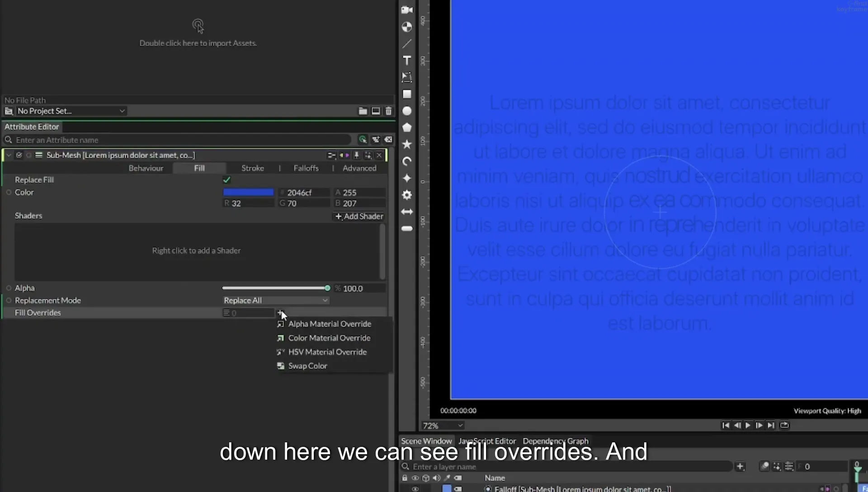The width and height of the screenshot is (868, 492).
Task: Switch to the Behaviour tab
Action: tap(146, 168)
